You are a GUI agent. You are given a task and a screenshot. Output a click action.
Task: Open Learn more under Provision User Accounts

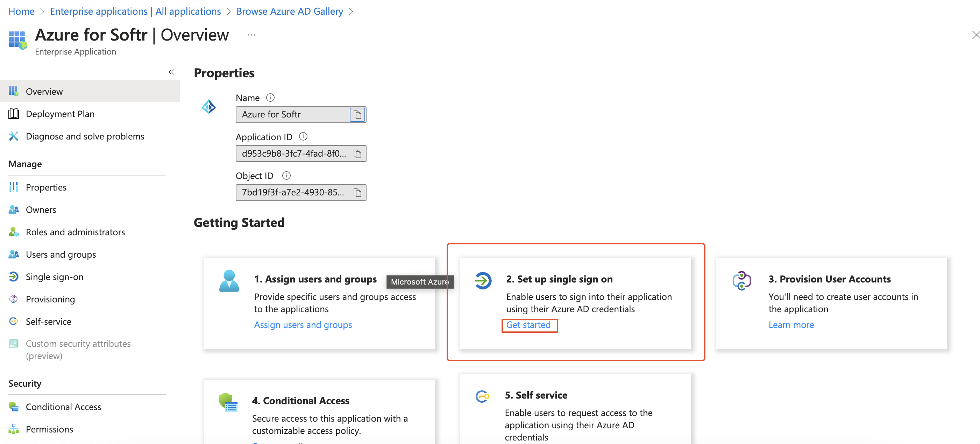tap(791, 325)
